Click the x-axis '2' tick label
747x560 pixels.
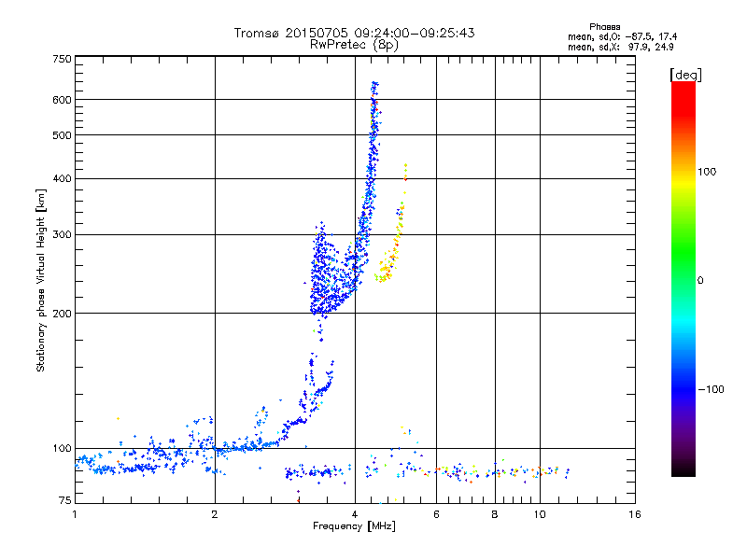click(x=215, y=514)
